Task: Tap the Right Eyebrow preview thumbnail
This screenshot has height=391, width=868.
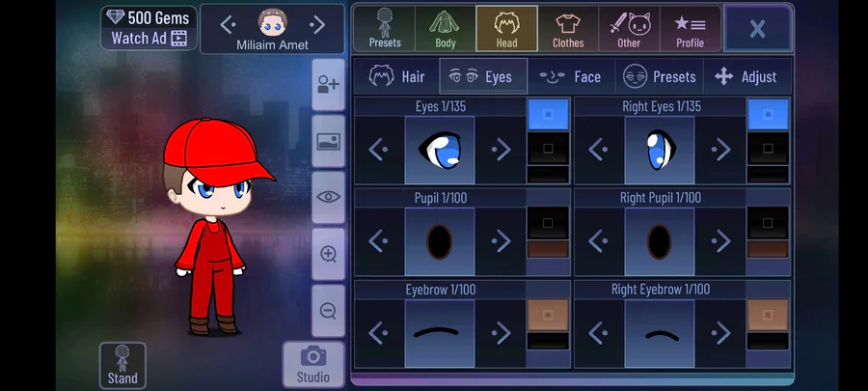Action: click(x=660, y=333)
